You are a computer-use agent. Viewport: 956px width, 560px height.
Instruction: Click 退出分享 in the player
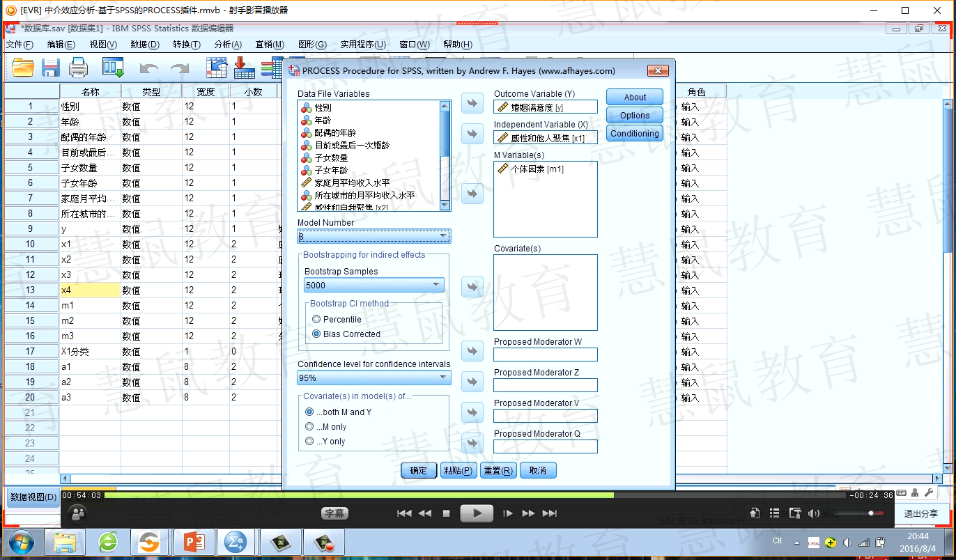(x=920, y=513)
